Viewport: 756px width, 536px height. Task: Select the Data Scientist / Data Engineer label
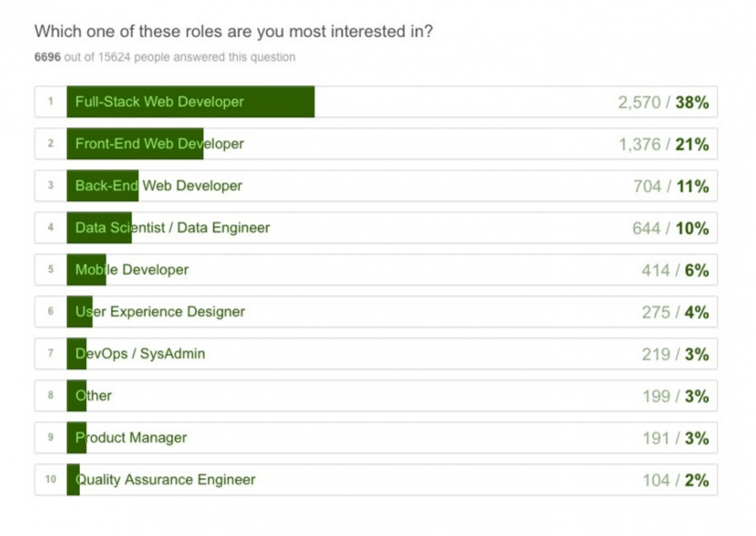tap(172, 228)
